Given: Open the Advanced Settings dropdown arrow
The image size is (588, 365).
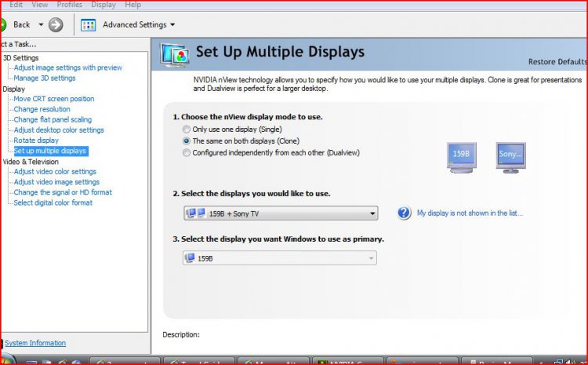Looking at the screenshot, I should tap(172, 25).
